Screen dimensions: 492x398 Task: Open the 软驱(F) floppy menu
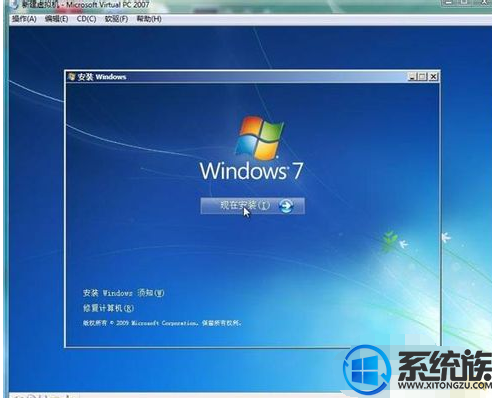pyautogui.click(x=116, y=19)
